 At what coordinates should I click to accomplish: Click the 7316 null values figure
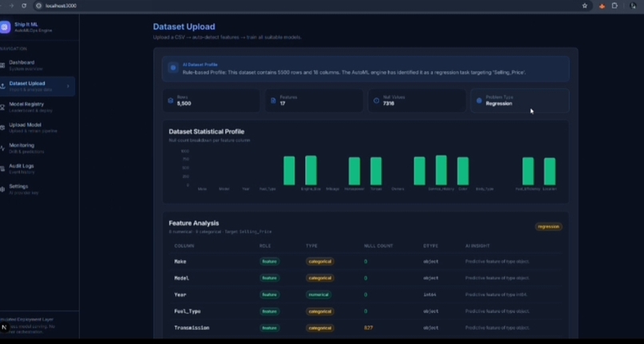pos(388,103)
